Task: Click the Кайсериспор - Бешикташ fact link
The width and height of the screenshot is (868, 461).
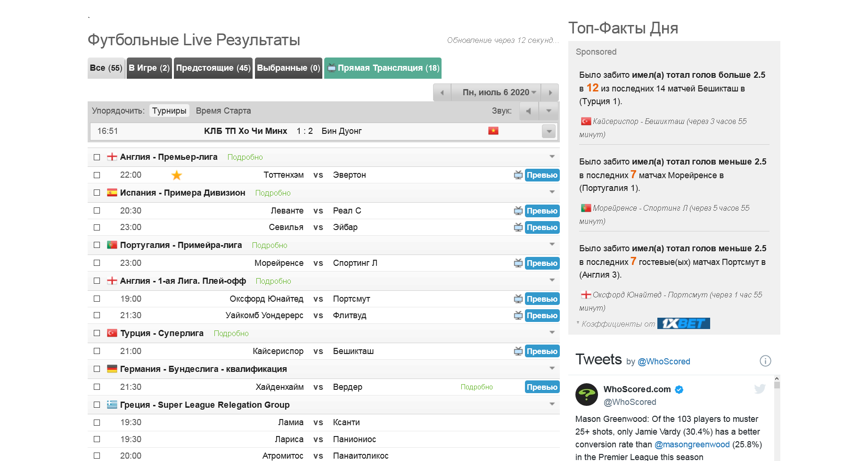Action: coord(663,128)
